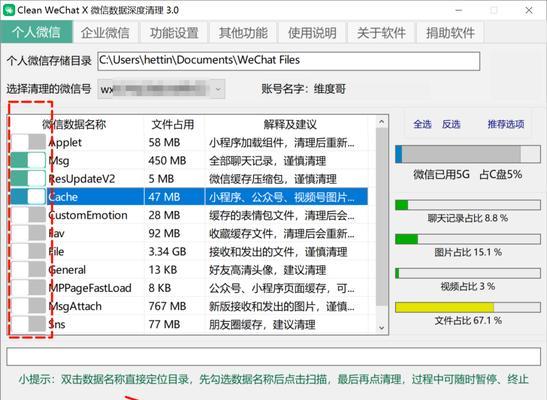The height and width of the screenshot is (400, 547).
Task: Click the 文件占用 column header
Action: pyautogui.click(x=173, y=124)
